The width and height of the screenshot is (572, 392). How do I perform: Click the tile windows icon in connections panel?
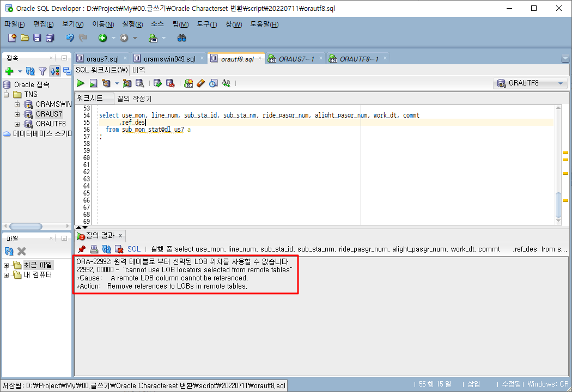click(67, 71)
